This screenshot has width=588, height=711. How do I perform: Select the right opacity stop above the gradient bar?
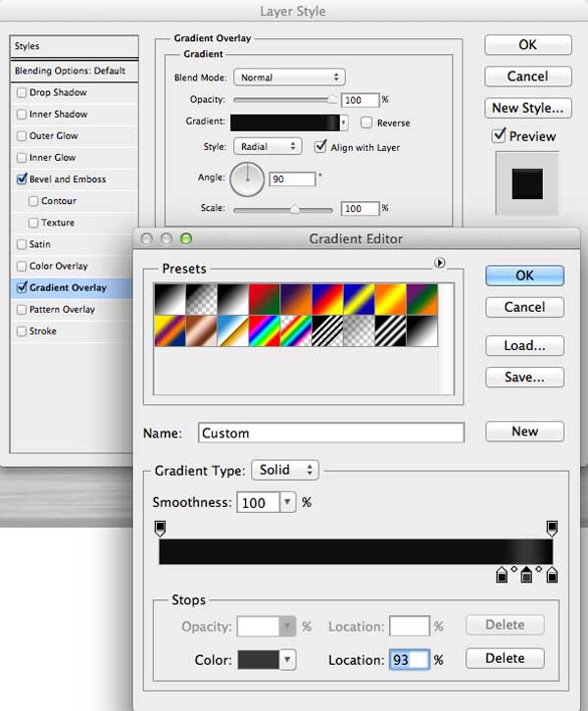pyautogui.click(x=552, y=529)
